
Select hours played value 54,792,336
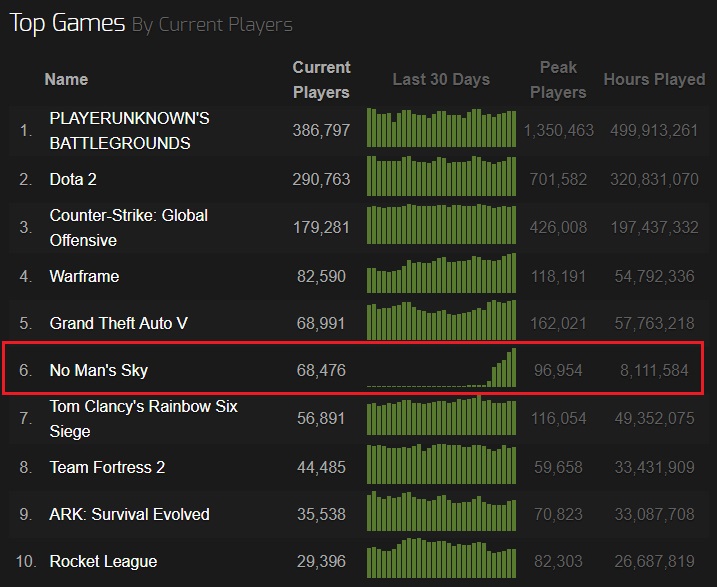click(x=654, y=276)
